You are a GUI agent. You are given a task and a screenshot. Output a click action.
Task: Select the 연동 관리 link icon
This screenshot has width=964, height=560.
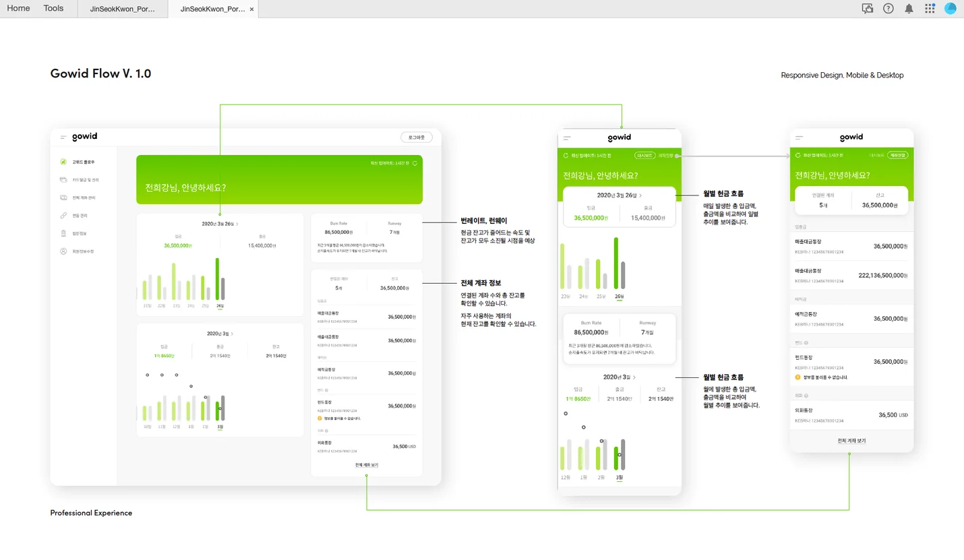[63, 216]
